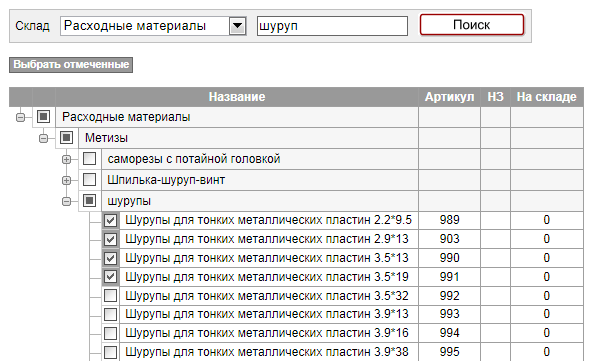
Task: Click the На складе column header
Action: click(547, 97)
